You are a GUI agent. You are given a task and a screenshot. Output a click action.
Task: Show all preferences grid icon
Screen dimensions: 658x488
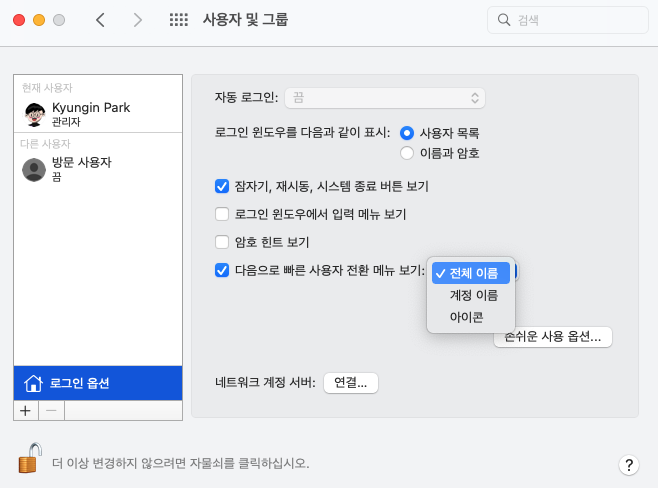coord(179,20)
